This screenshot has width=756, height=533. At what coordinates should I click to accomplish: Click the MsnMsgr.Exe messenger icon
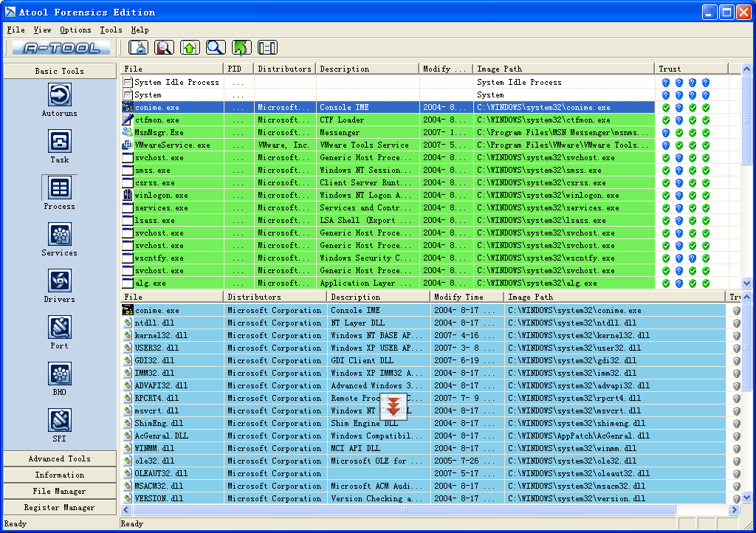coord(128,132)
